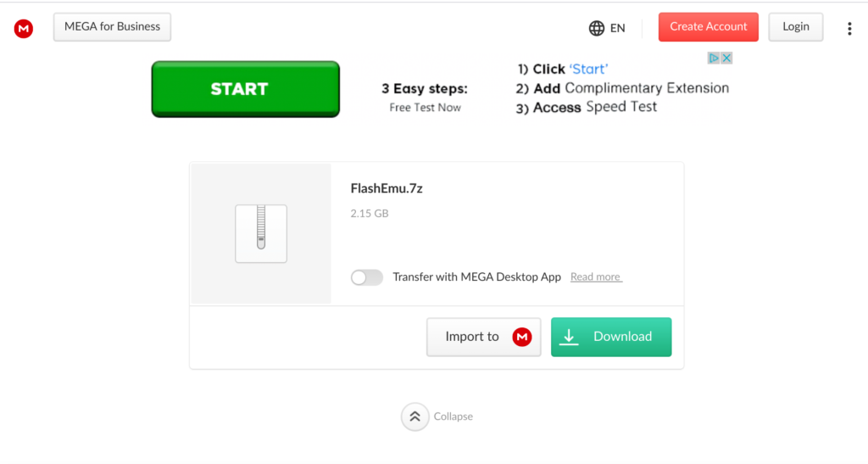Image resolution: width=868 pixels, height=464 pixels.
Task: Click the Import to MEGA button
Action: click(x=483, y=337)
